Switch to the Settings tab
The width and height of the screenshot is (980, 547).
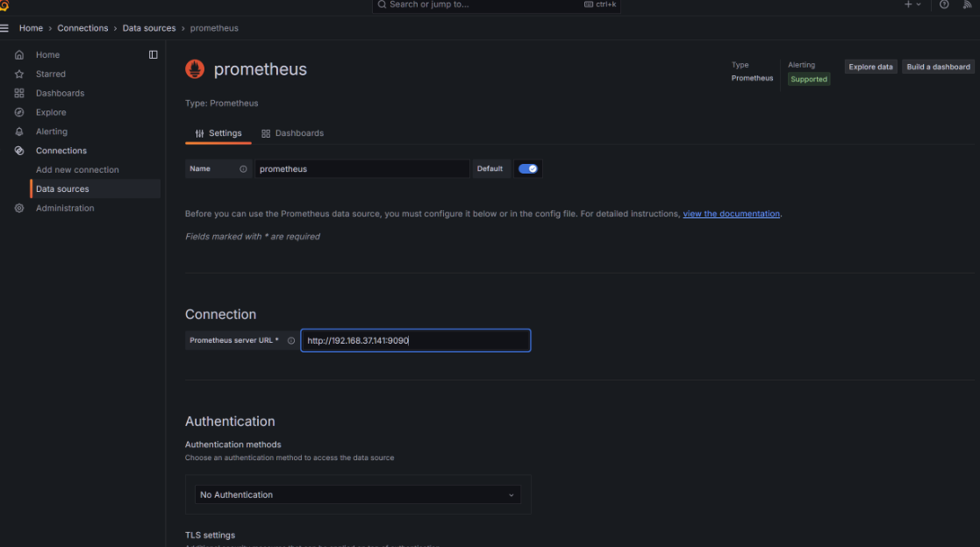[x=218, y=133]
